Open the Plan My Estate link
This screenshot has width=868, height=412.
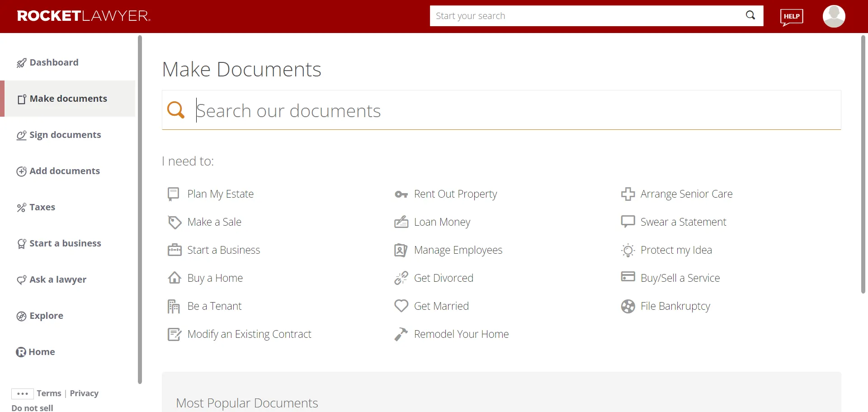(x=221, y=194)
